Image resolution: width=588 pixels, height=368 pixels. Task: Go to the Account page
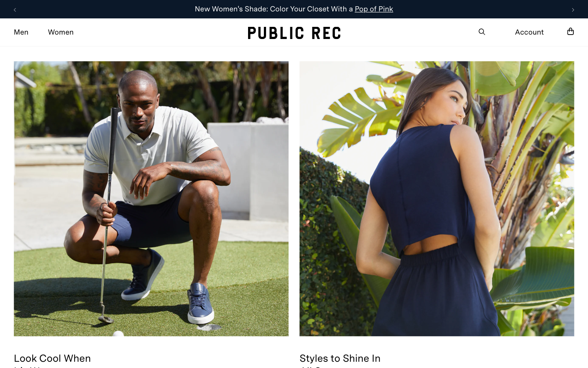(529, 32)
